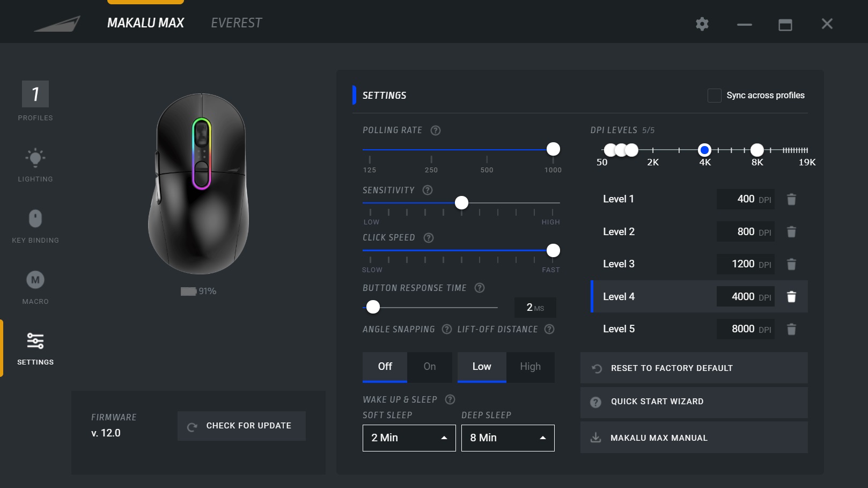
Task: Click the 125 polling rate tick label
Action: coord(370,170)
